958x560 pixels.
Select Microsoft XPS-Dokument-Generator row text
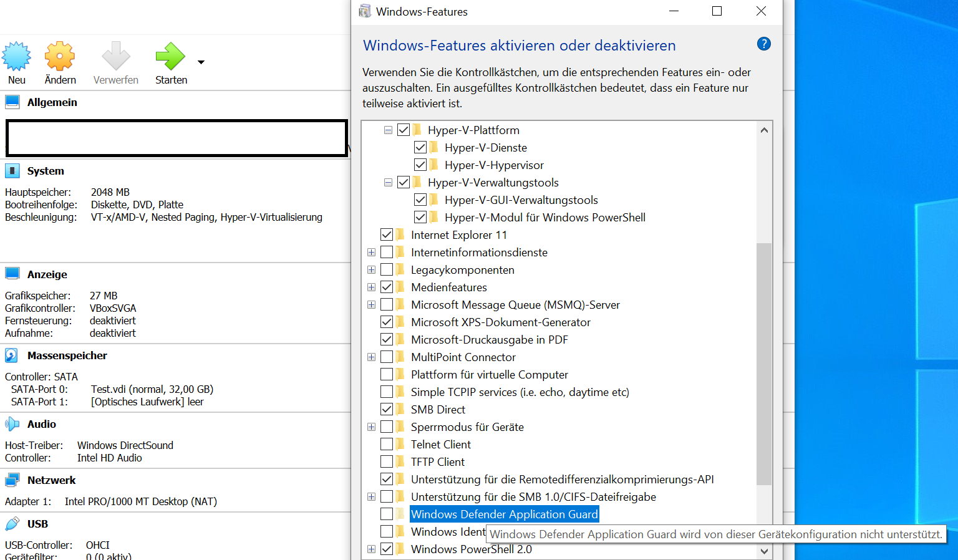coord(501,322)
